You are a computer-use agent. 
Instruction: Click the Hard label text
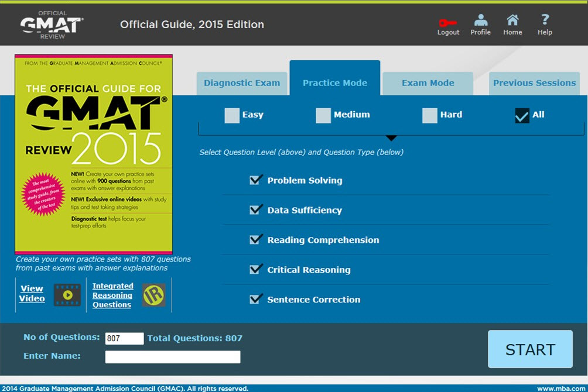(x=451, y=115)
